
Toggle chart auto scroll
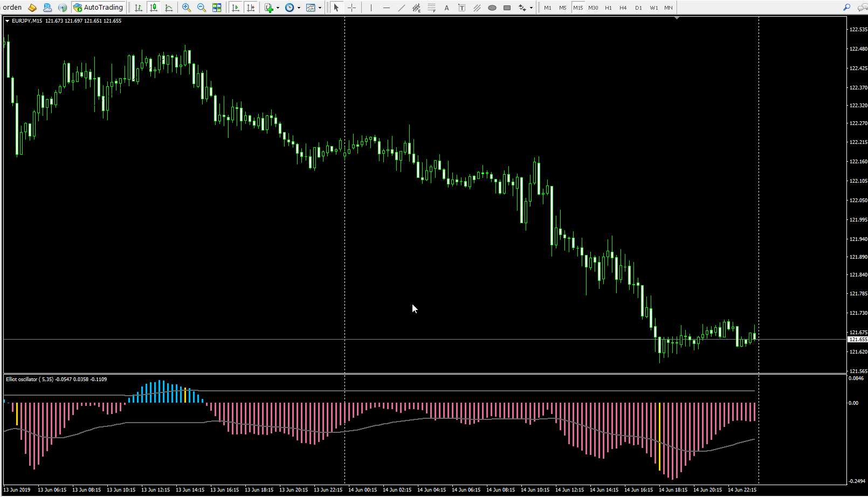[236, 8]
